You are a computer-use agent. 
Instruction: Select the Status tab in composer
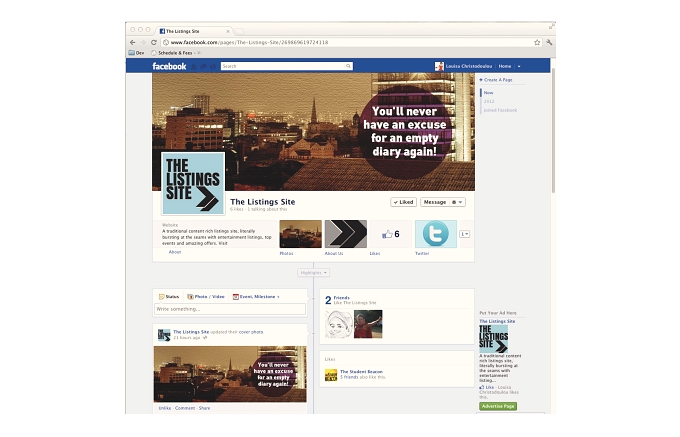pyautogui.click(x=169, y=297)
